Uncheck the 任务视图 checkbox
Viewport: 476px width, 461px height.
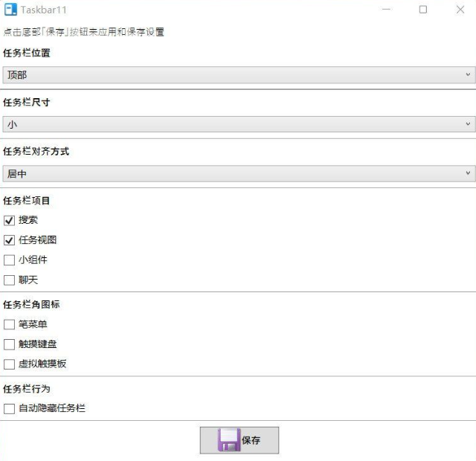pos(9,240)
